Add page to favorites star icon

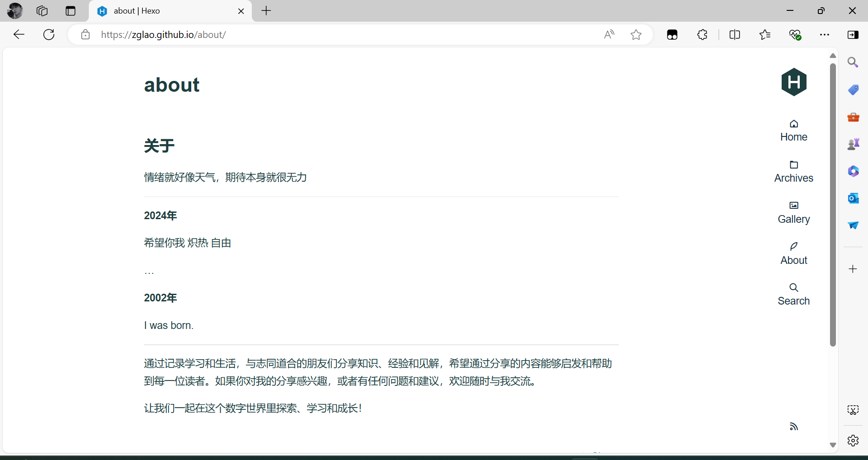pyautogui.click(x=636, y=34)
